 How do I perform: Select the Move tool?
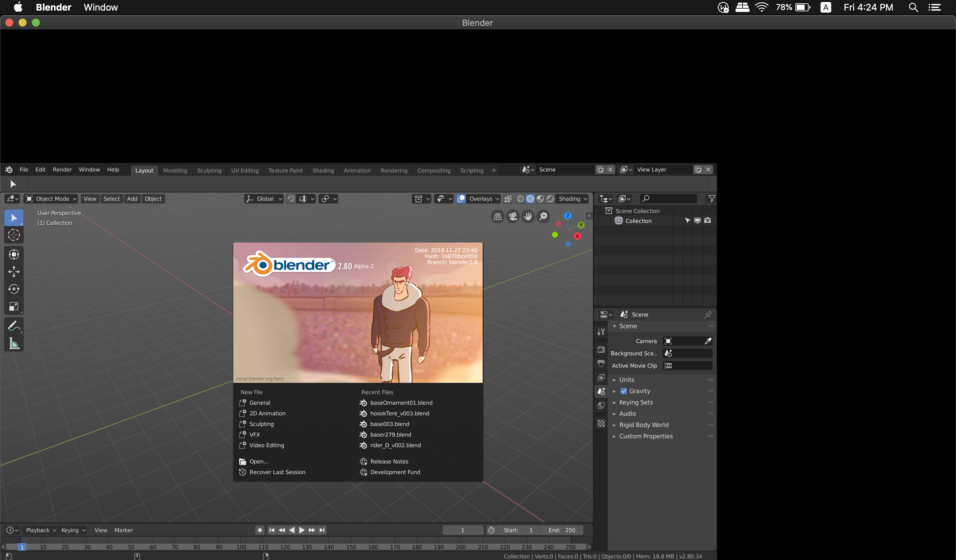tap(14, 271)
